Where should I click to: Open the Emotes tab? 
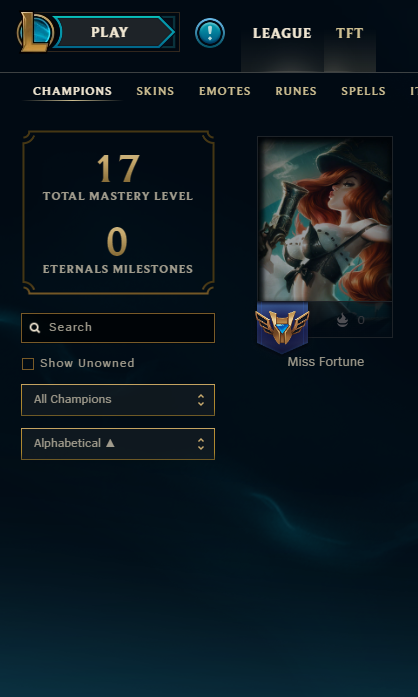click(225, 91)
